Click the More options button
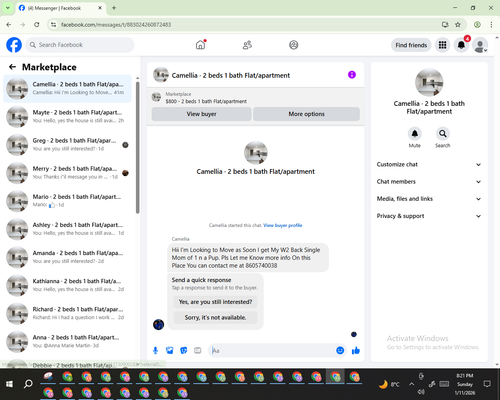500x400 pixels. coord(306,114)
